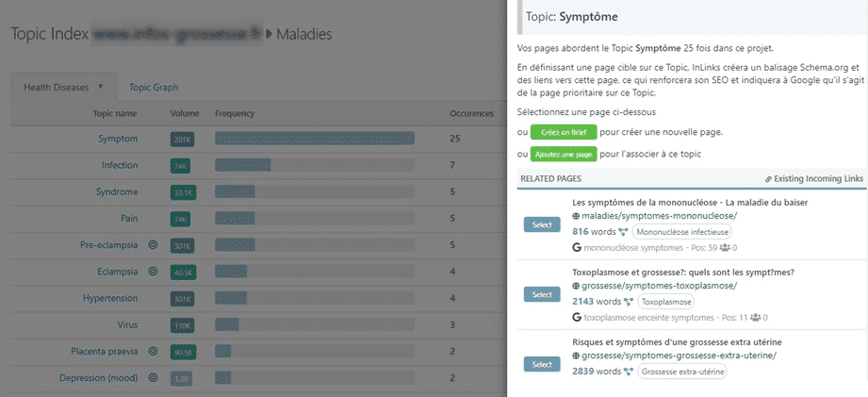868x397 pixels.
Task: Open the Symptom topic link
Action: click(118, 139)
